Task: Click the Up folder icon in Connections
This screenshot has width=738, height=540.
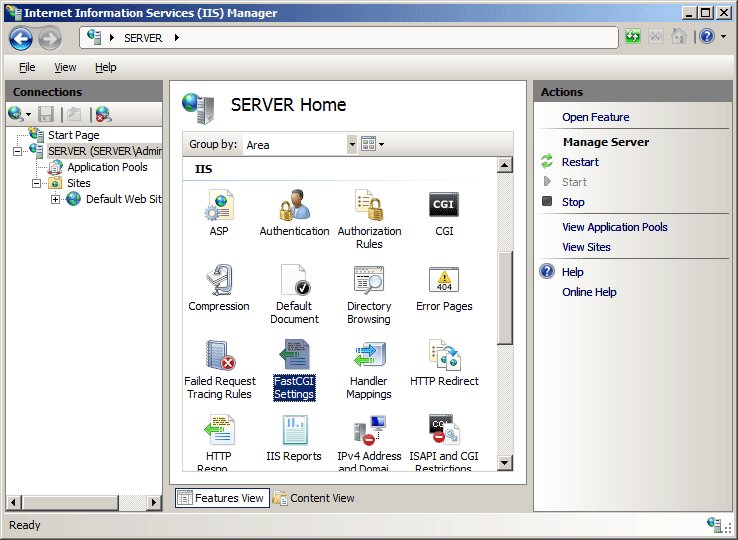Action: point(74,114)
